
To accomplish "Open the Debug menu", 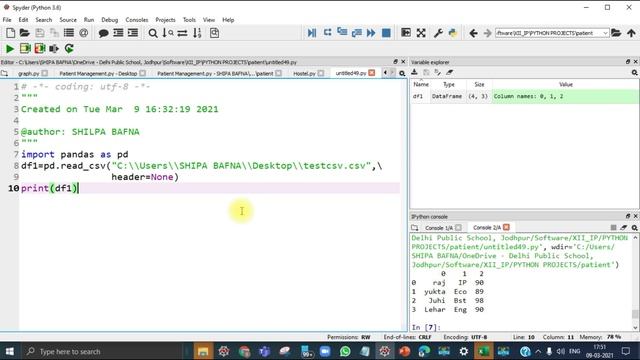I will click(109, 20).
